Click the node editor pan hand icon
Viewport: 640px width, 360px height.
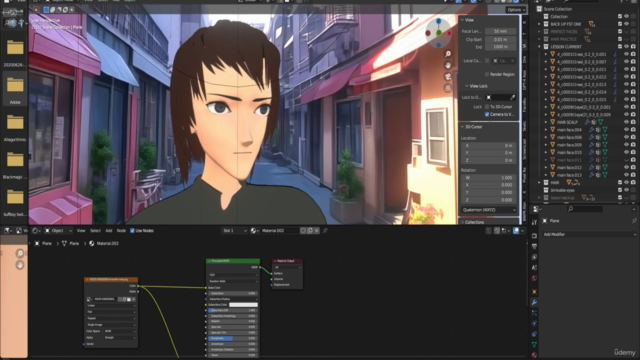click(20, 265)
